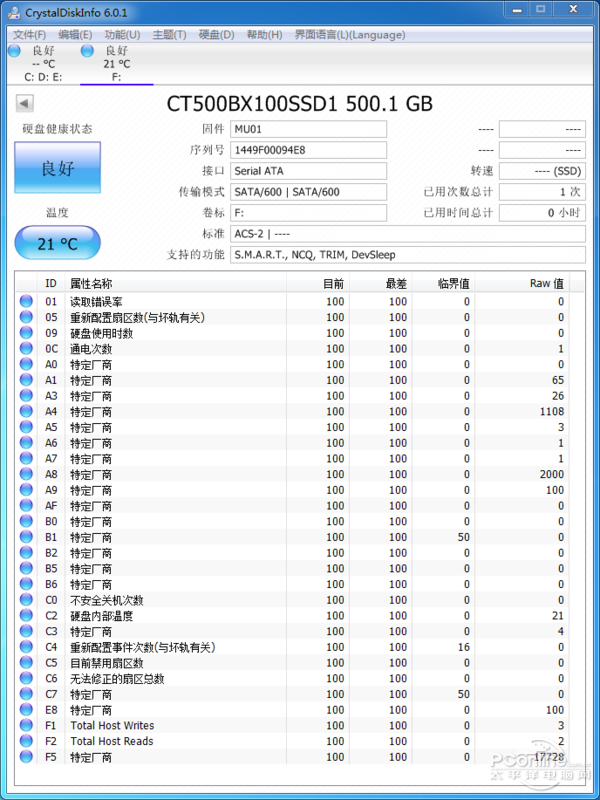Click the status orb for ID F2
600x800 pixels.
click(26, 741)
